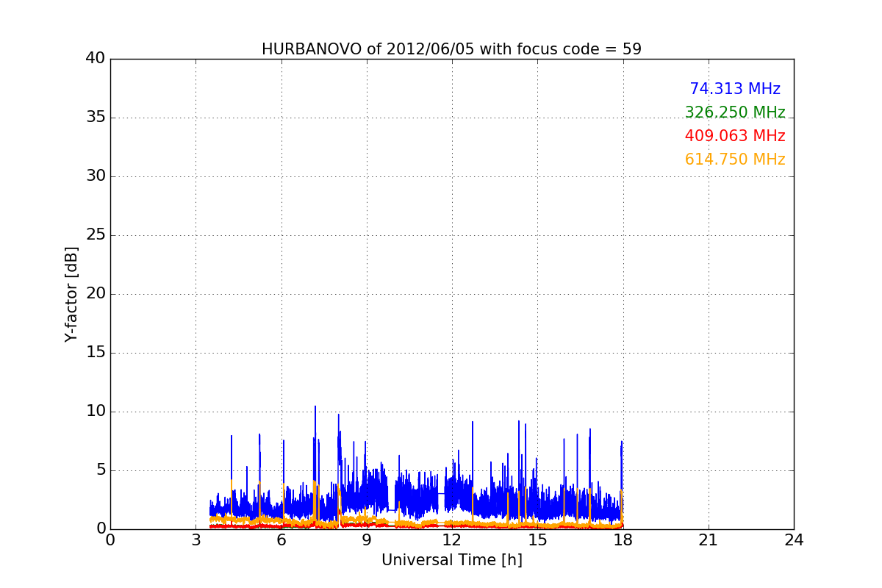Click the y-axis tick label 10

96,412
